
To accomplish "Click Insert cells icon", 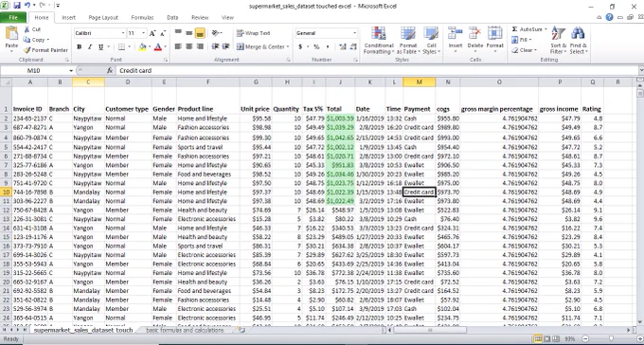I will click(456, 34).
